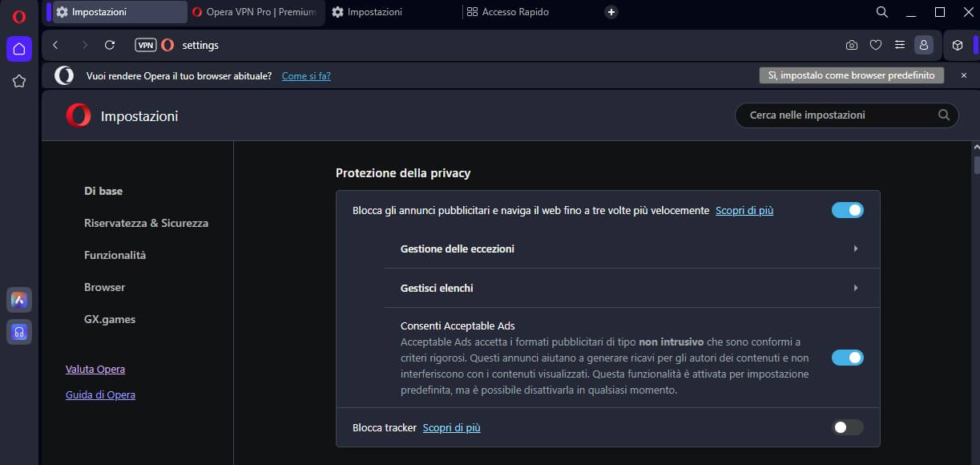Viewport: 980px width, 465px height.
Task: Switch to first Impostazioni tab
Action: coord(120,12)
